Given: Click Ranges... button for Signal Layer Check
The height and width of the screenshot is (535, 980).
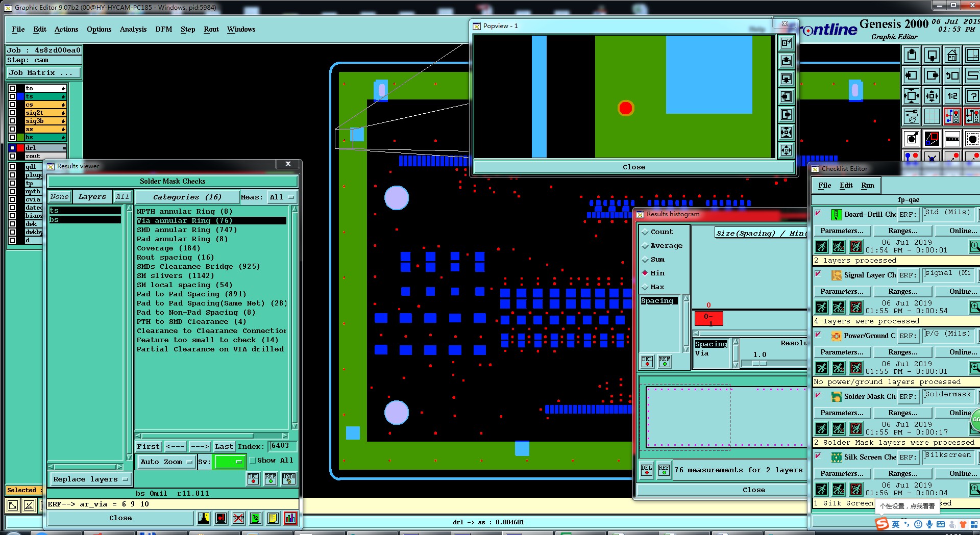Looking at the screenshot, I should pyautogui.click(x=902, y=291).
